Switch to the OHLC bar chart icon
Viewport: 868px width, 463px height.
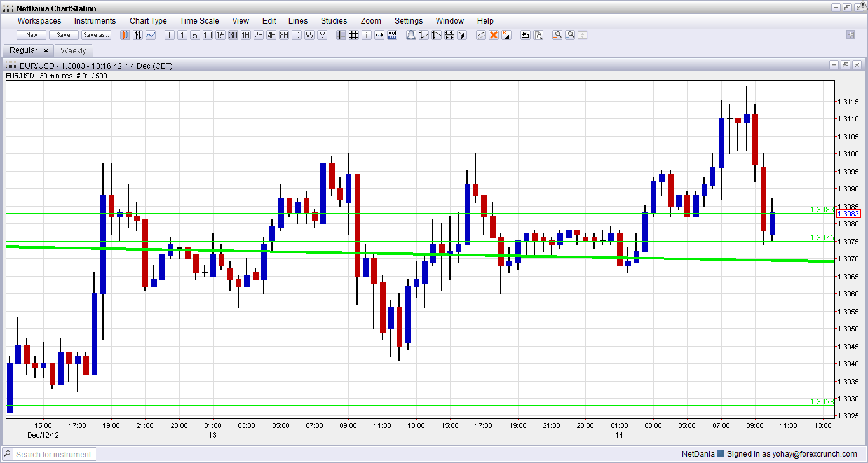(138, 35)
